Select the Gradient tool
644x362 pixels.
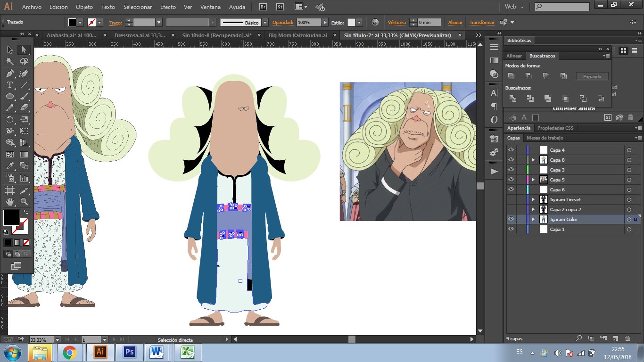point(24,155)
